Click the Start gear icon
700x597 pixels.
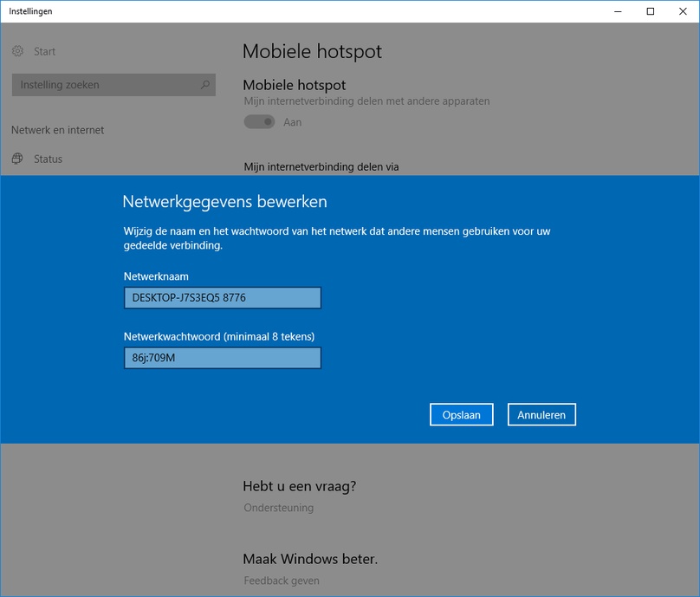click(x=17, y=51)
